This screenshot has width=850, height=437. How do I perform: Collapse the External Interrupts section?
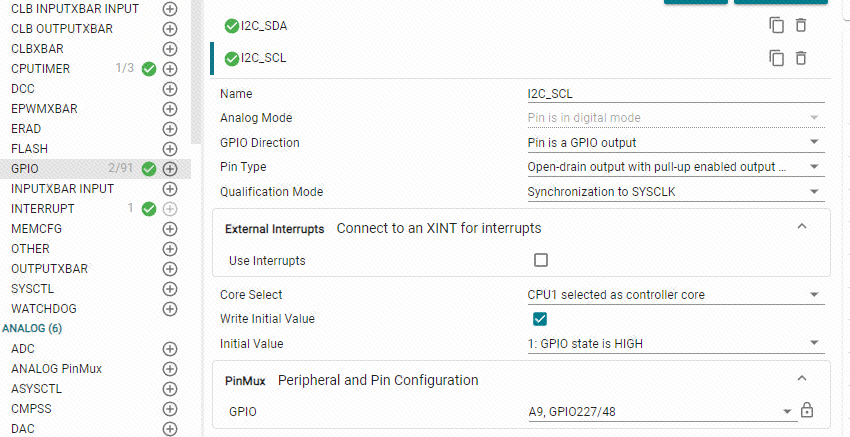coord(802,226)
